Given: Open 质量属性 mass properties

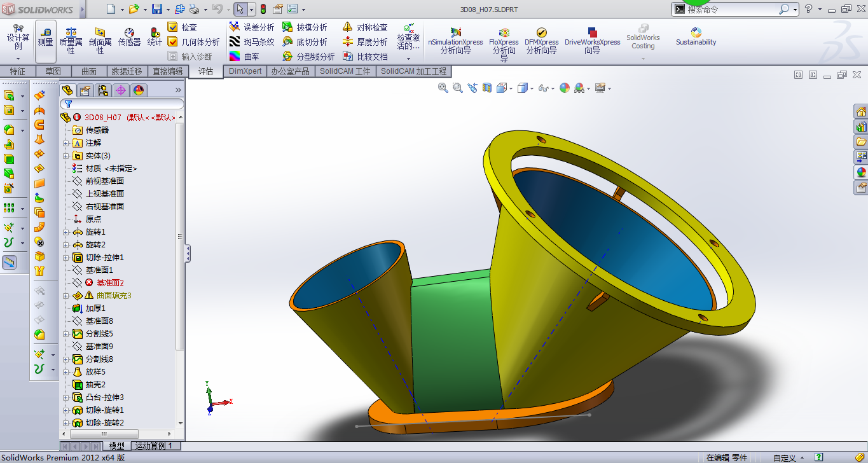Looking at the screenshot, I should coord(71,41).
